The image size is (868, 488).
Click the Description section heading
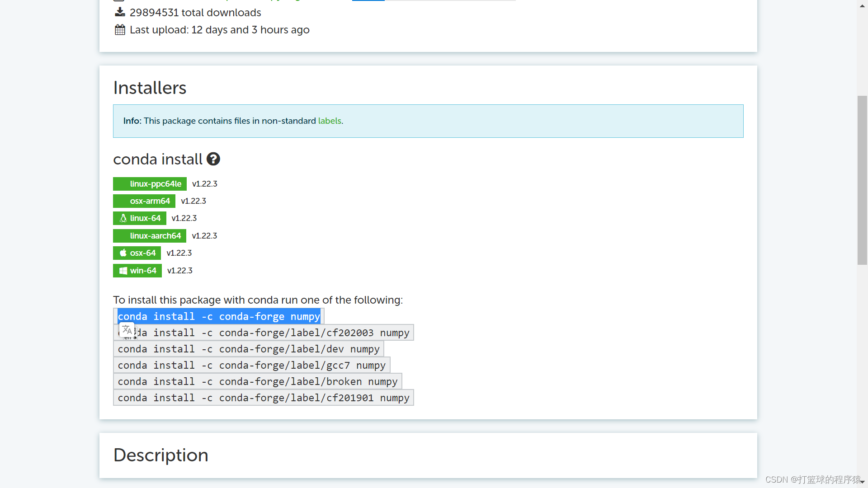tap(161, 455)
